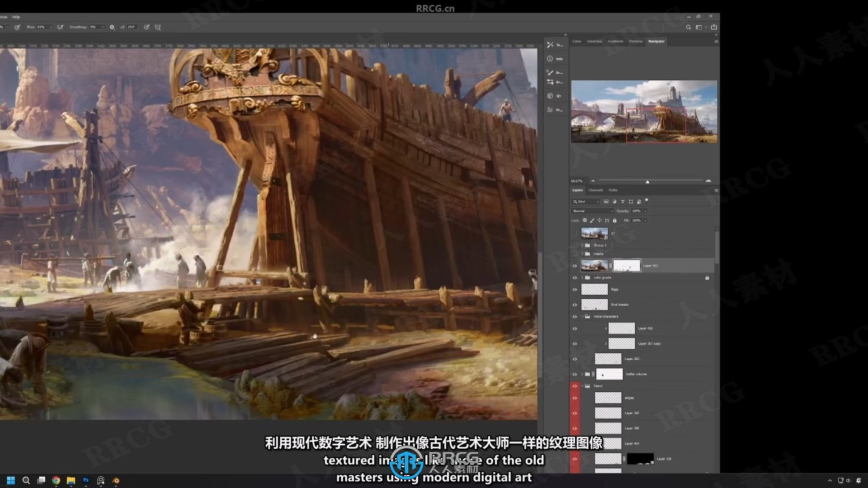Toggle the layer filter on/off switch
Image resolution: width=868 pixels, height=488 pixels.
pyautogui.click(x=646, y=200)
